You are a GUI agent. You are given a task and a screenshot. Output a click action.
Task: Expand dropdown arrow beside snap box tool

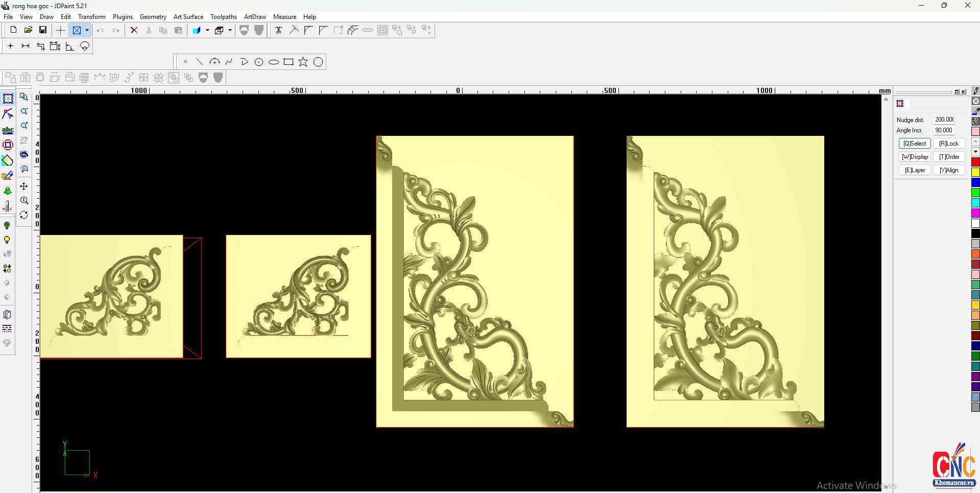pos(87,30)
